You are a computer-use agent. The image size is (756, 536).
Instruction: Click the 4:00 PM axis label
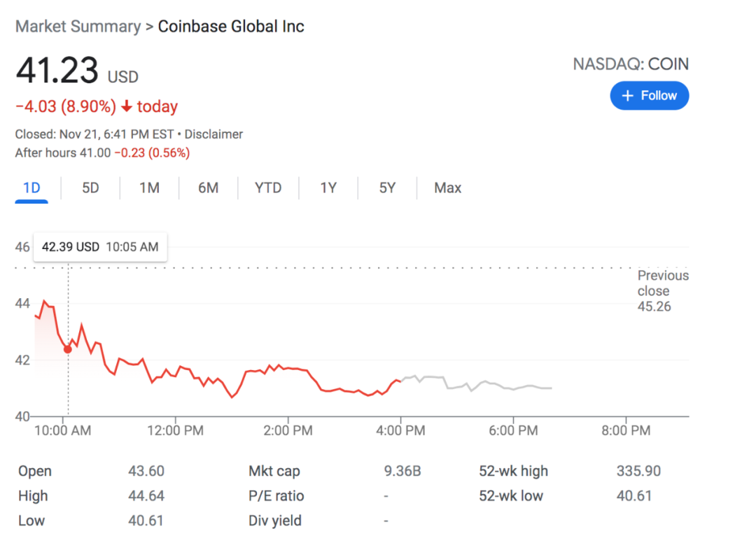pyautogui.click(x=400, y=430)
